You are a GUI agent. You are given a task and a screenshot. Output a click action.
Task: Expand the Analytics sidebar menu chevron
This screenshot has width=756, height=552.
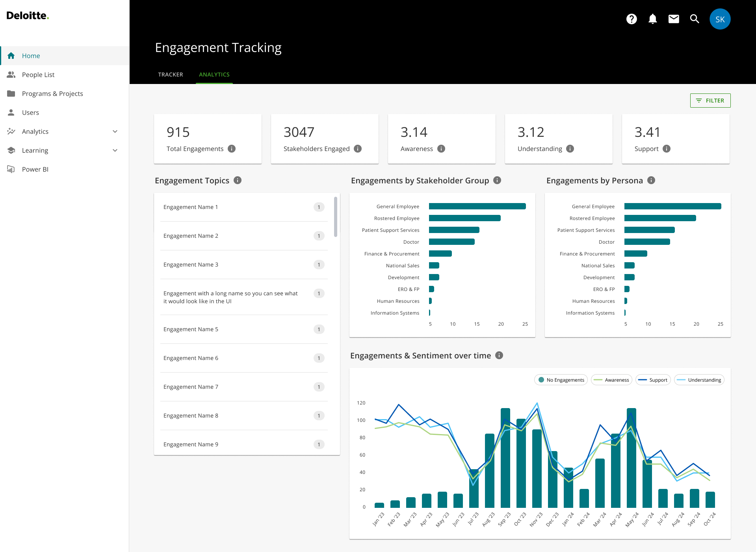click(115, 131)
